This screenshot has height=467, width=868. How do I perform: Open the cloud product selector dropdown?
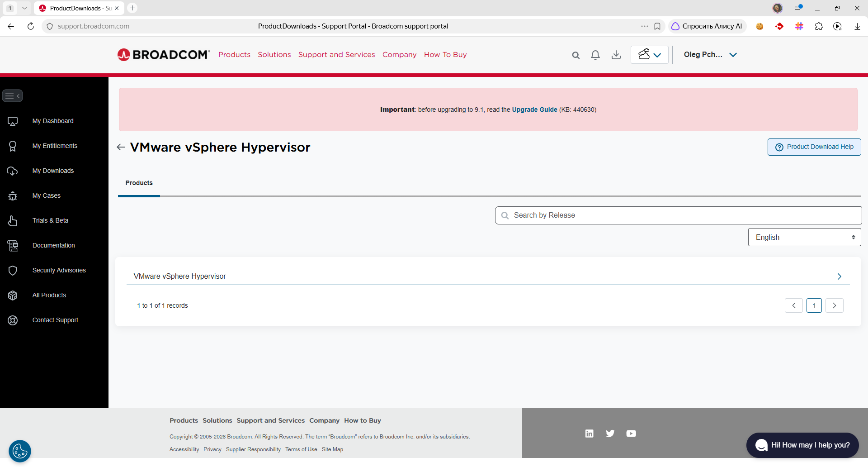pos(649,55)
